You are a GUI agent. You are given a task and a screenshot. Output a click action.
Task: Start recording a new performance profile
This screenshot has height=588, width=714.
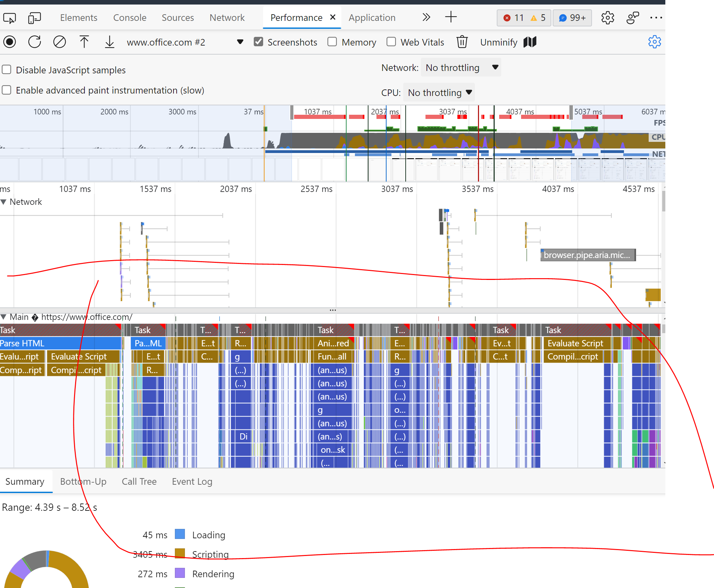click(10, 42)
